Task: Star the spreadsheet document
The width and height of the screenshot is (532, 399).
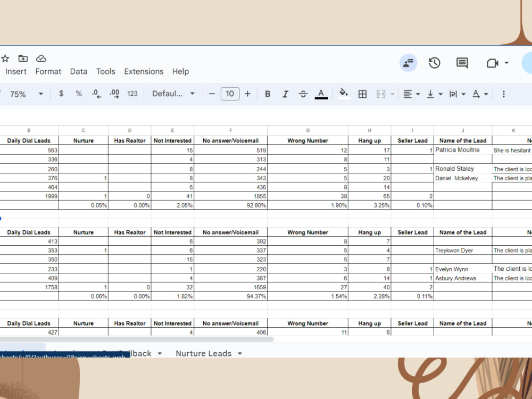Action: click(x=5, y=59)
